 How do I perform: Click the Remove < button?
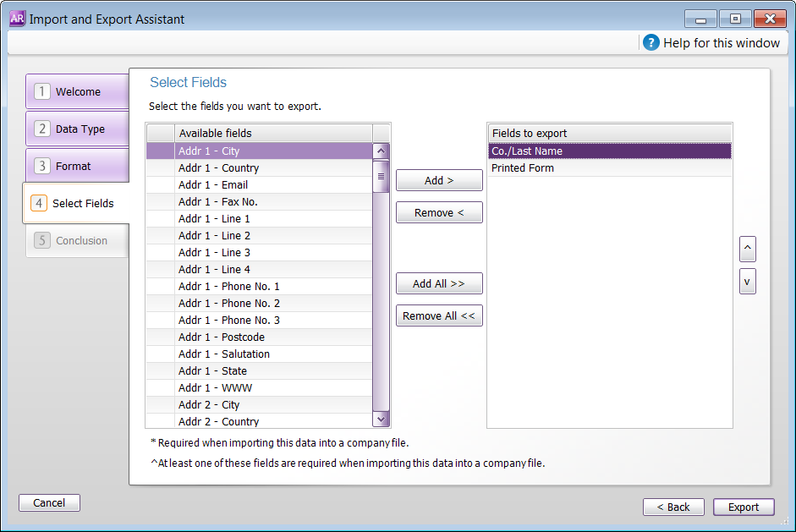coord(439,212)
